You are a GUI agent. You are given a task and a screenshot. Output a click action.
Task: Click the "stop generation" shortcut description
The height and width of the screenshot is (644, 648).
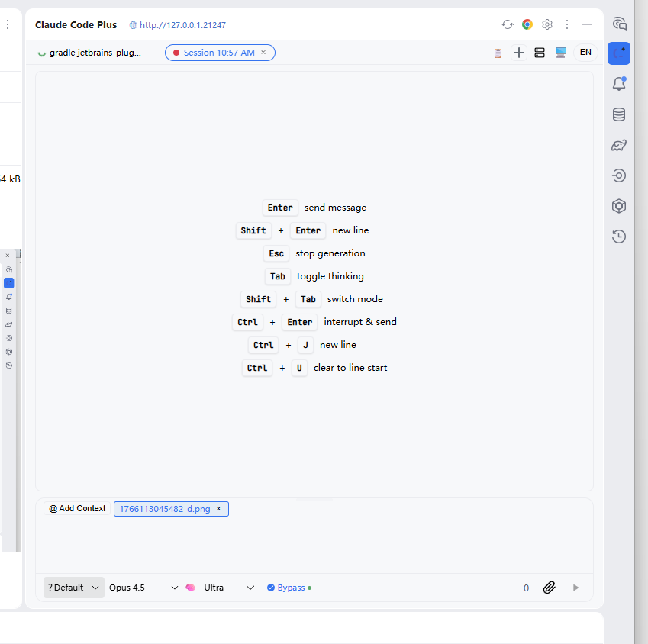[x=330, y=253]
